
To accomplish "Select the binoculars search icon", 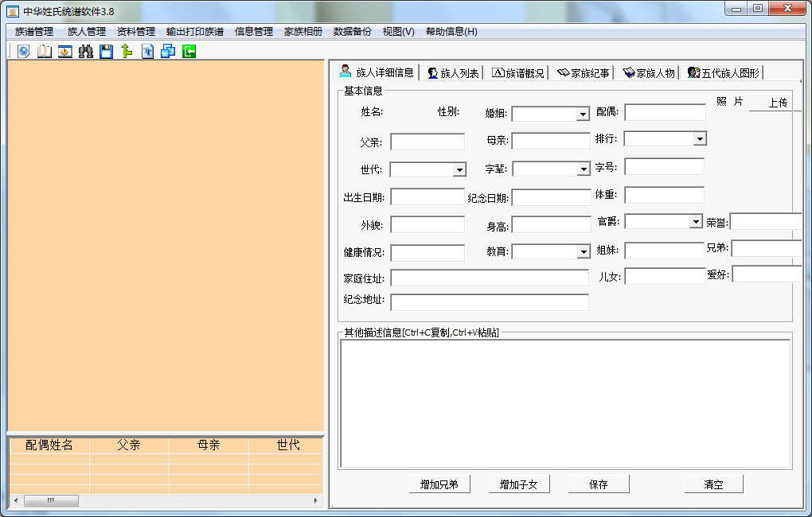I will pyautogui.click(x=85, y=51).
